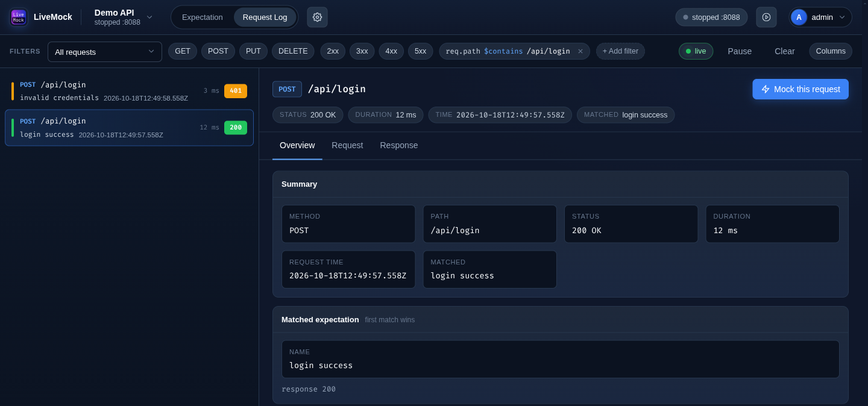This screenshot has height=406, width=868.
Task: Open the Request tab
Action: pyautogui.click(x=347, y=145)
